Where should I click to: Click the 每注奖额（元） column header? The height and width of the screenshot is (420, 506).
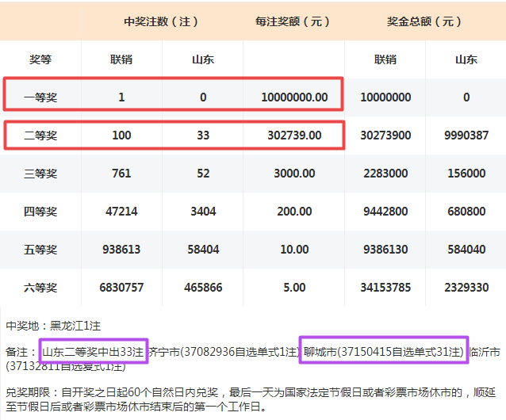[x=294, y=21]
